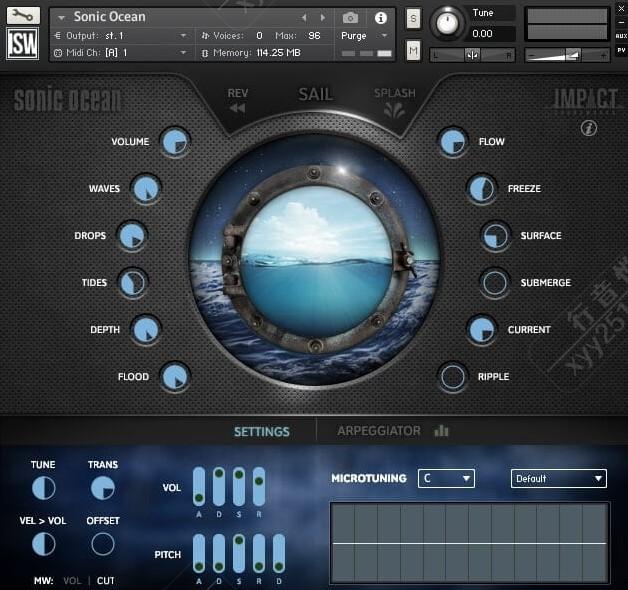Click the FLOW knob

pos(453,142)
